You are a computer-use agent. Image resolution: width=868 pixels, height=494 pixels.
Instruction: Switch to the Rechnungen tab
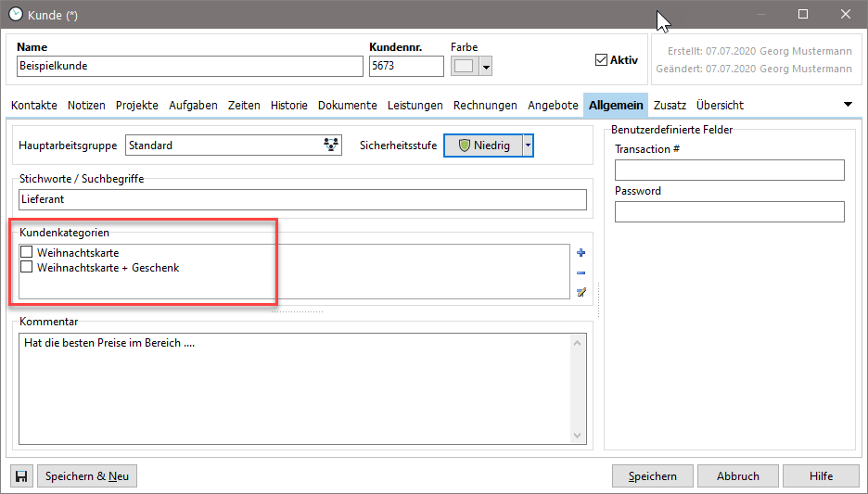pos(485,106)
